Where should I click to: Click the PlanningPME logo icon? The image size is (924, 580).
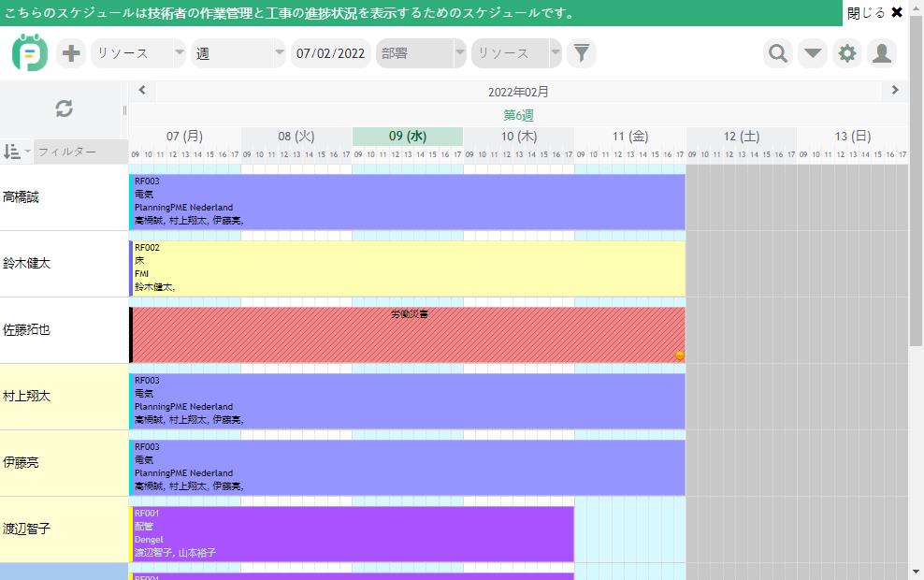click(x=30, y=52)
